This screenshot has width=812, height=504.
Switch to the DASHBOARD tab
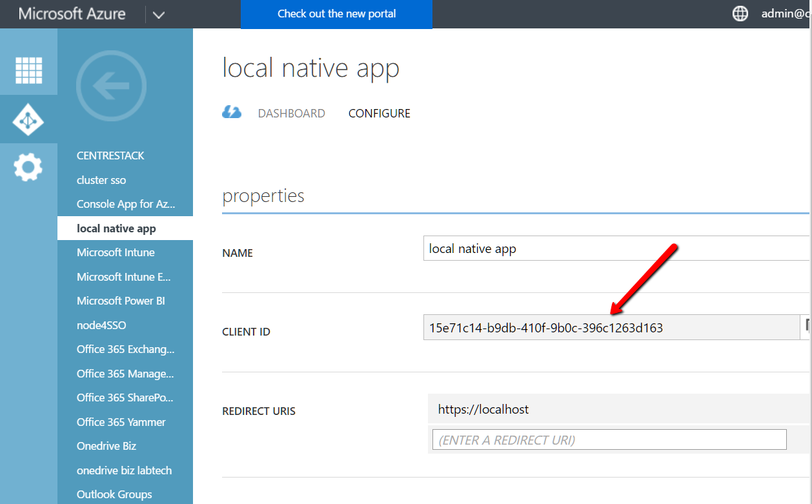point(292,114)
